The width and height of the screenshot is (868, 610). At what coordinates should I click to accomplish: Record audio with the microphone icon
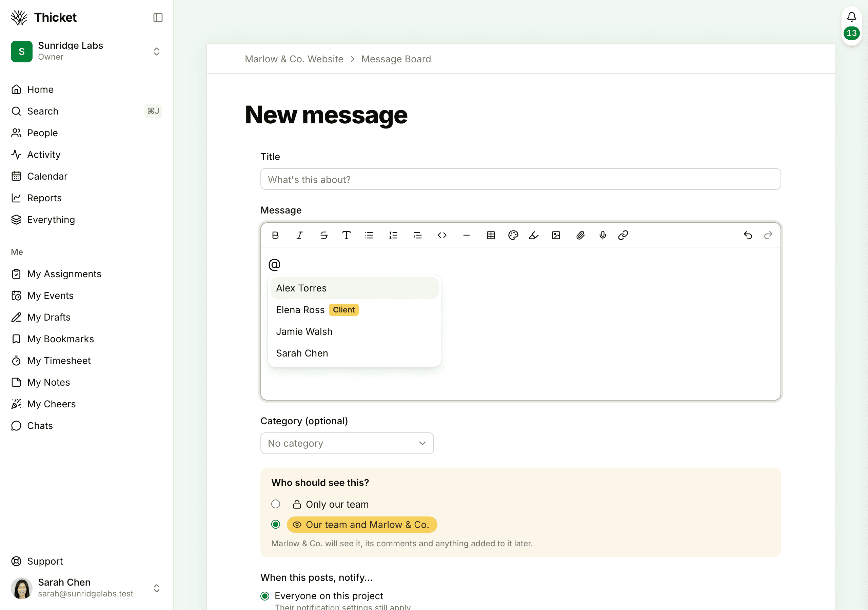point(603,235)
